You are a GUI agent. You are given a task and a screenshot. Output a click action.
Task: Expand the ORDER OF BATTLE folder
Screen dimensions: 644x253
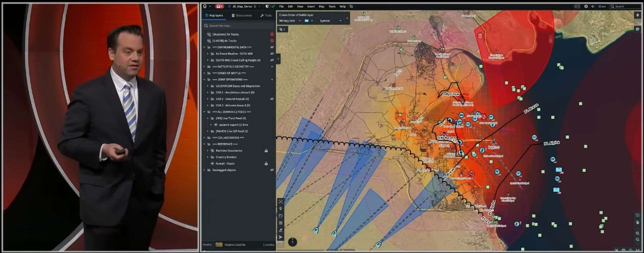point(205,73)
